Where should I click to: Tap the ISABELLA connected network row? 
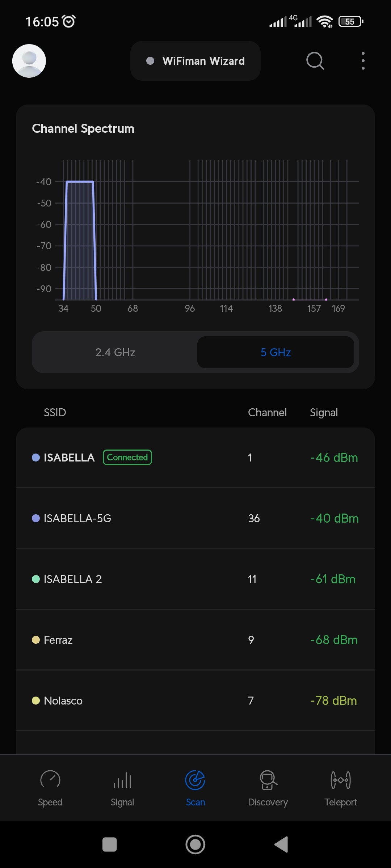[x=195, y=458]
